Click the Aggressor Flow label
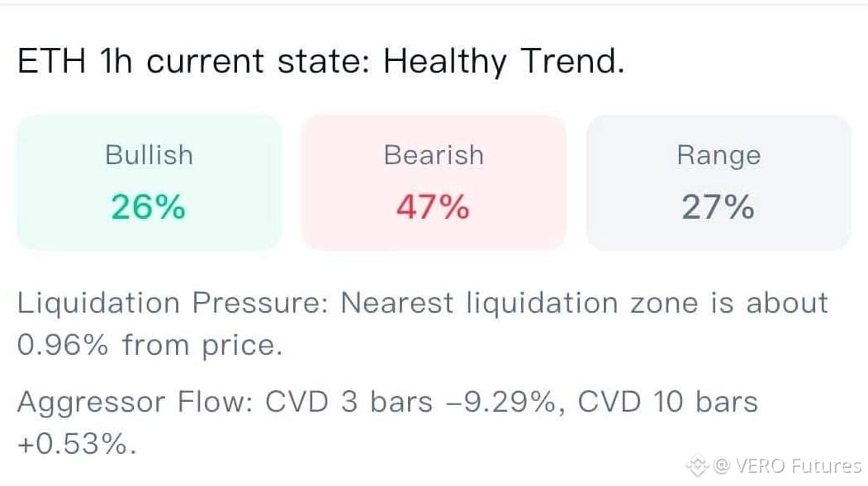This screenshot has width=868, height=486. [x=135, y=402]
